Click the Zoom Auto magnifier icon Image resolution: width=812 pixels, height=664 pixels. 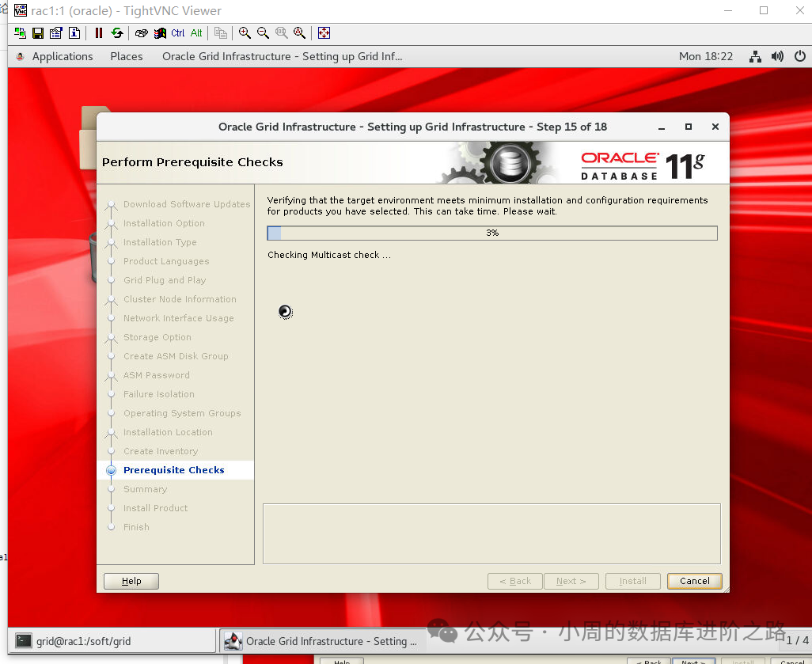pyautogui.click(x=299, y=33)
